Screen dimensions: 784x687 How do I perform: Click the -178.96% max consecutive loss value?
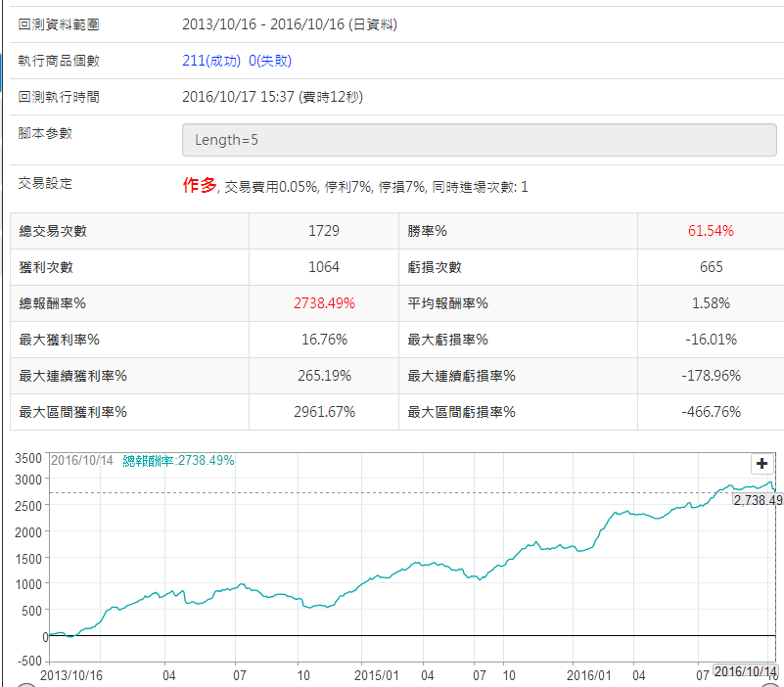tap(711, 376)
